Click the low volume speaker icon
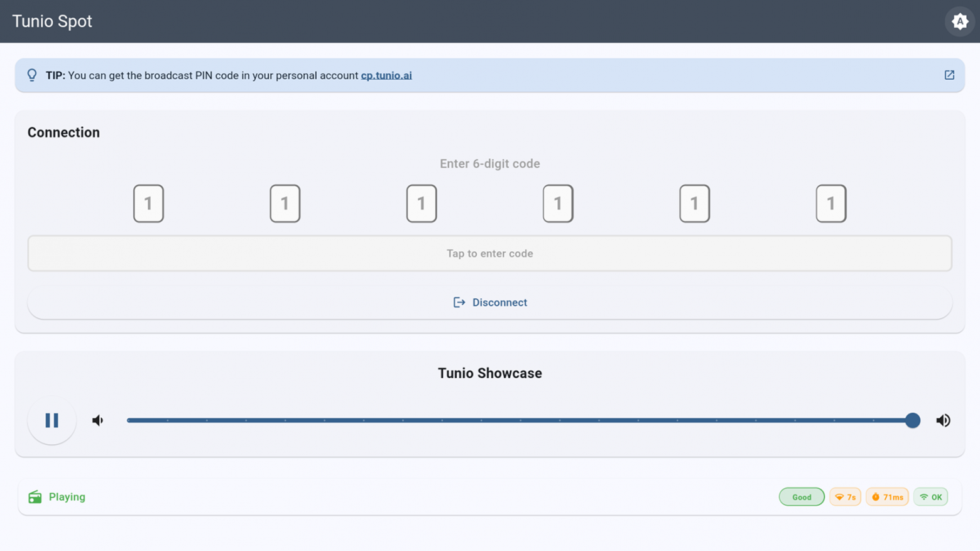This screenshot has width=980, height=551. pyautogui.click(x=98, y=420)
